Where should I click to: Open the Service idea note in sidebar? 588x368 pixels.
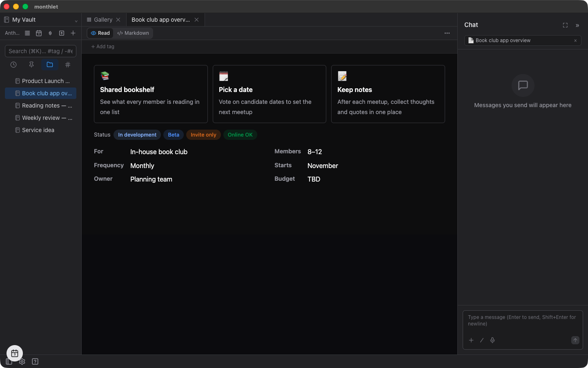pyautogui.click(x=41, y=130)
